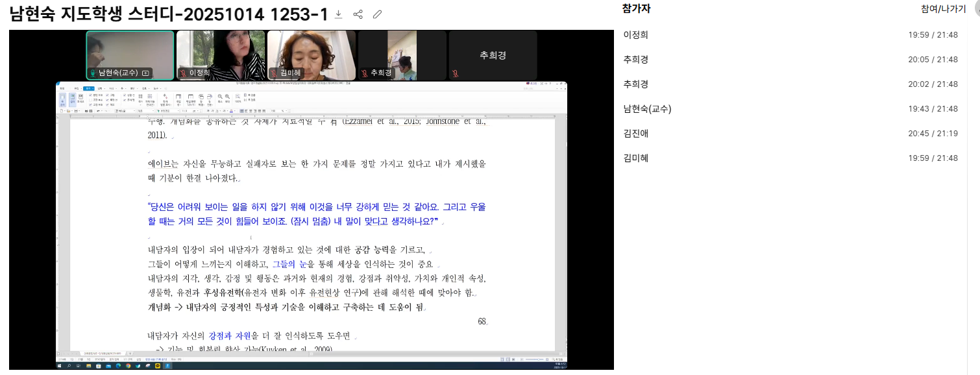Click the pencil icon to rename the recording

point(377,14)
